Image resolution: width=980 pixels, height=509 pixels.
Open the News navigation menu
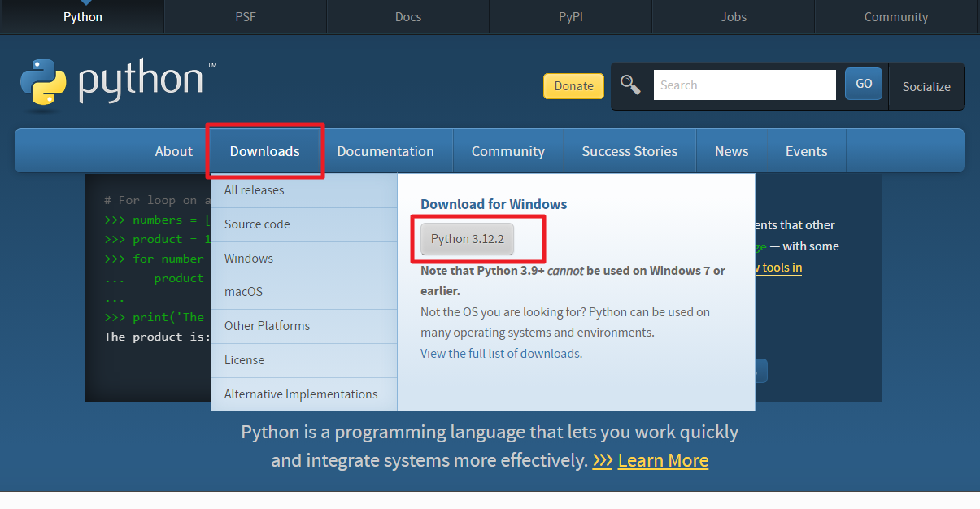click(732, 151)
